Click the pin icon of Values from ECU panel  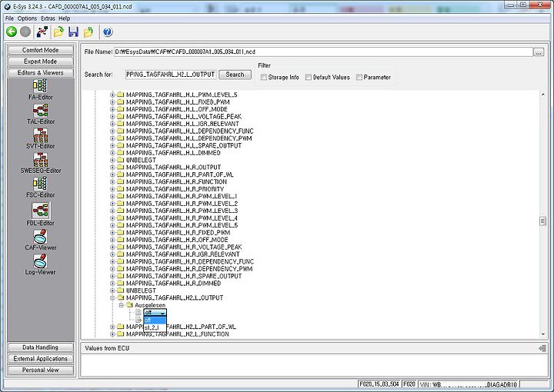pyautogui.click(x=542, y=349)
